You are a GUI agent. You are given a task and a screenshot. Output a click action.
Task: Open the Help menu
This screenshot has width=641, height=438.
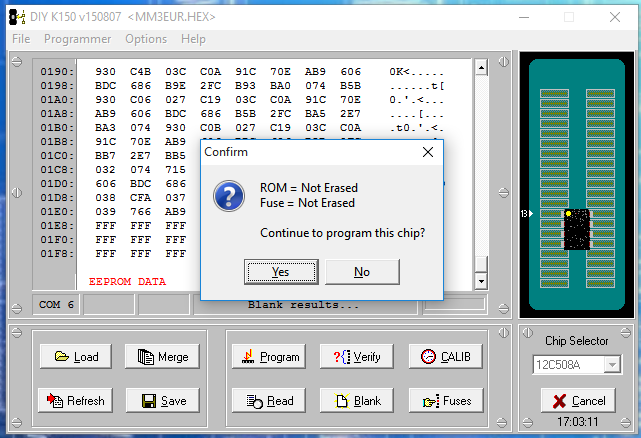[x=193, y=39]
